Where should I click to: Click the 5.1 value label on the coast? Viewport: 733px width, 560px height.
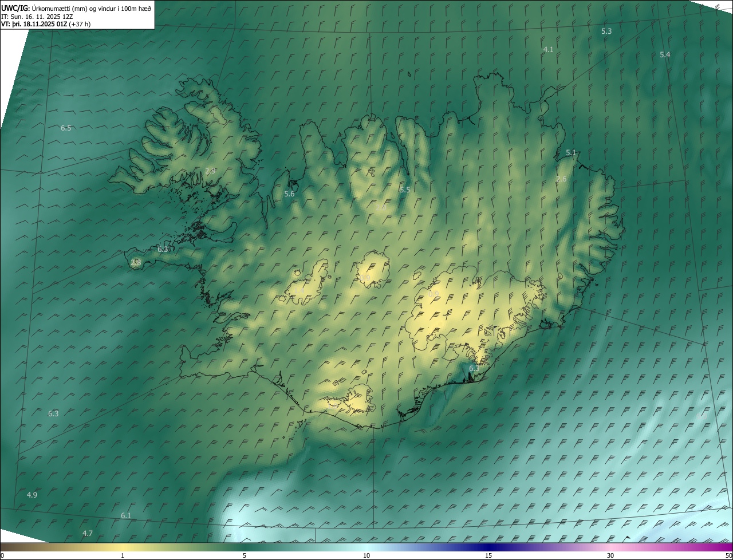[571, 153]
